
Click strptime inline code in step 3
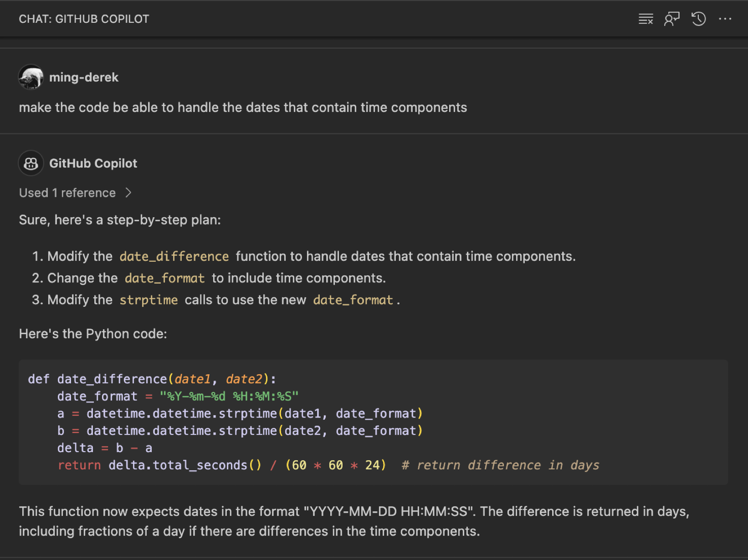[149, 300]
